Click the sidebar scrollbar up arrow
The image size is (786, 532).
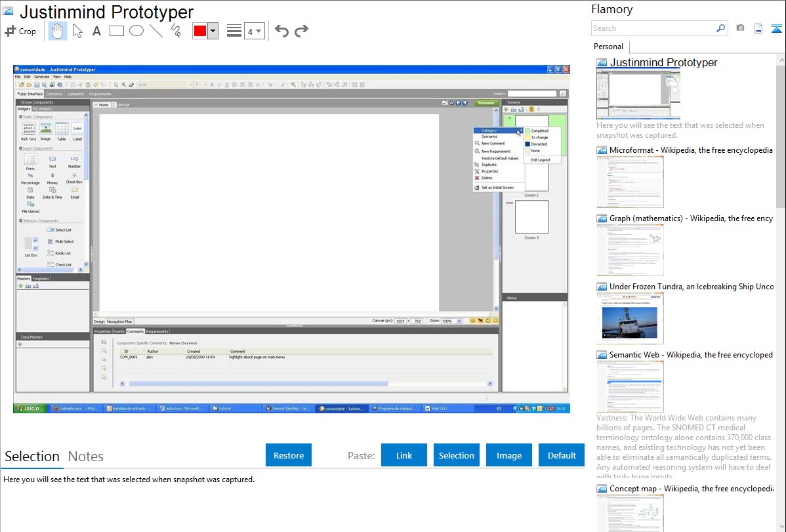point(781,60)
